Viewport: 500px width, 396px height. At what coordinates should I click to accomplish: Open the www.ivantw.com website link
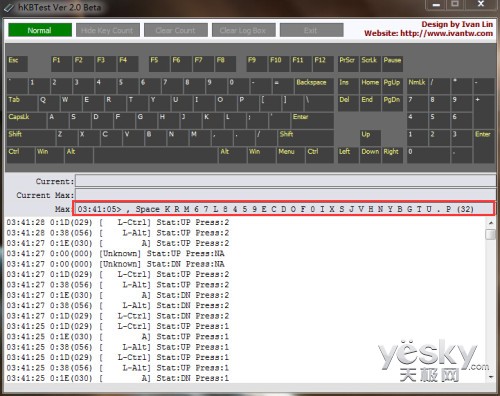point(446,33)
